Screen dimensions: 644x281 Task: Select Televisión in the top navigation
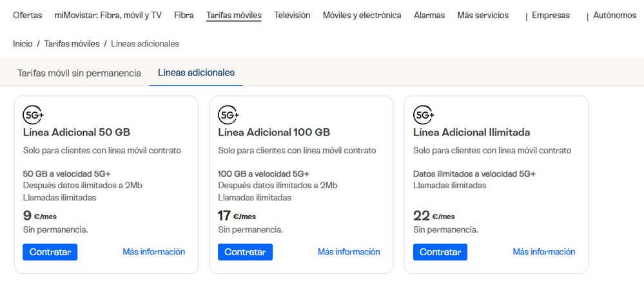(292, 15)
